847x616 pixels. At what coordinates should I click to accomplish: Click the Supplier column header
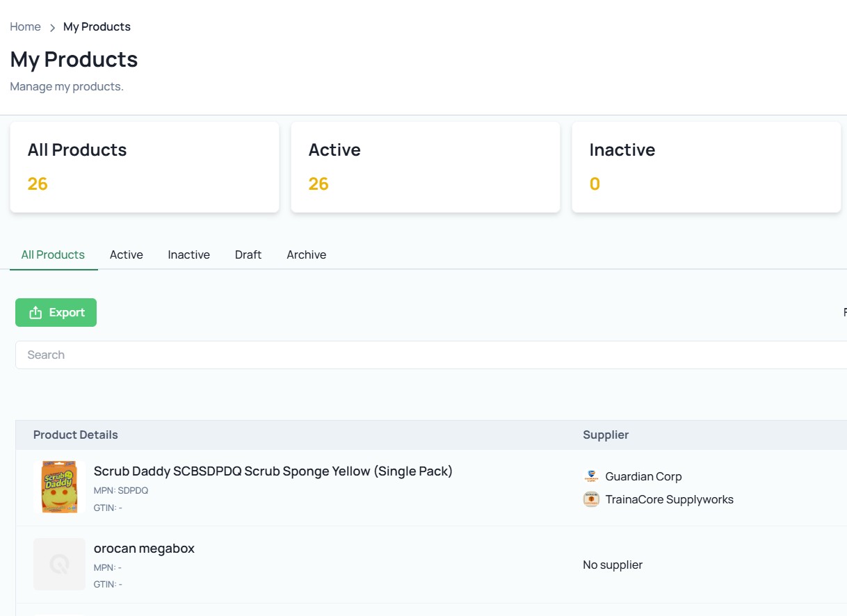pos(606,435)
